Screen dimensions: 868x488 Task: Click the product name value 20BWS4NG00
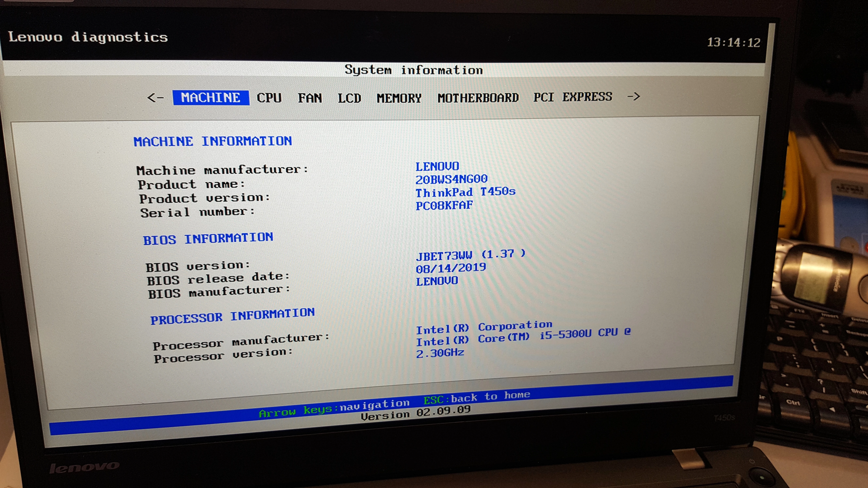[x=451, y=179]
